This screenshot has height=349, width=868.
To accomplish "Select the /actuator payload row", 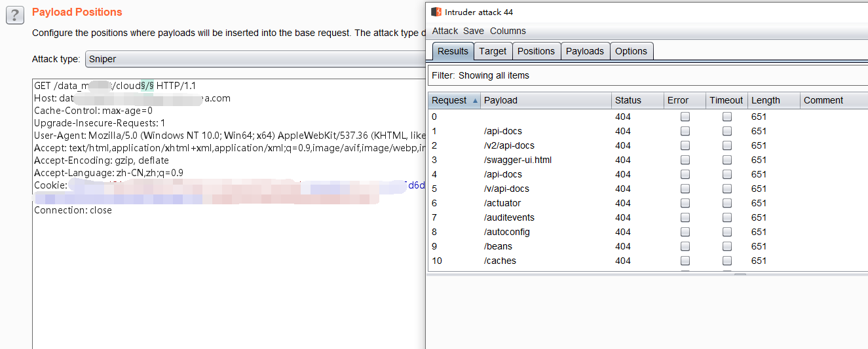I will [648, 203].
